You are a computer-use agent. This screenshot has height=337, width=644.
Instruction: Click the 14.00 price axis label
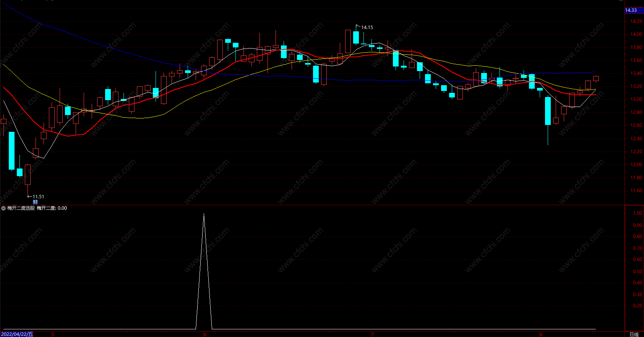coord(636,34)
